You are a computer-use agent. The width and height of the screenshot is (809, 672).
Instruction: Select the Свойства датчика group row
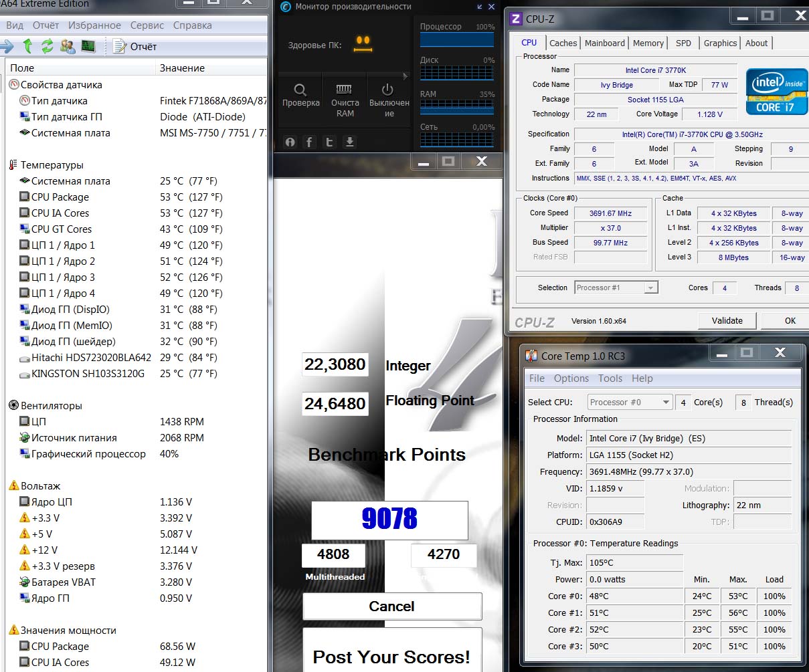click(x=136, y=85)
